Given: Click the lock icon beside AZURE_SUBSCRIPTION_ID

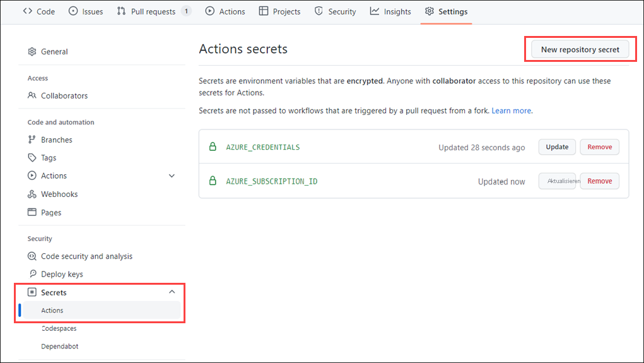Looking at the screenshot, I should (x=213, y=181).
